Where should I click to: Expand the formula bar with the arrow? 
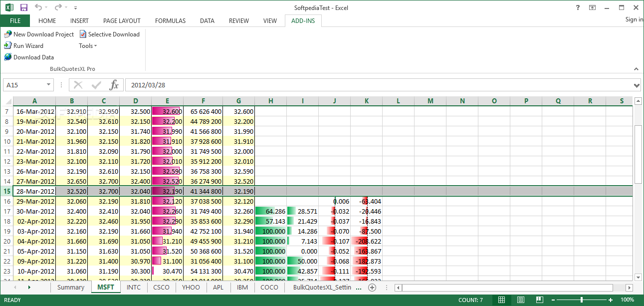(x=637, y=85)
